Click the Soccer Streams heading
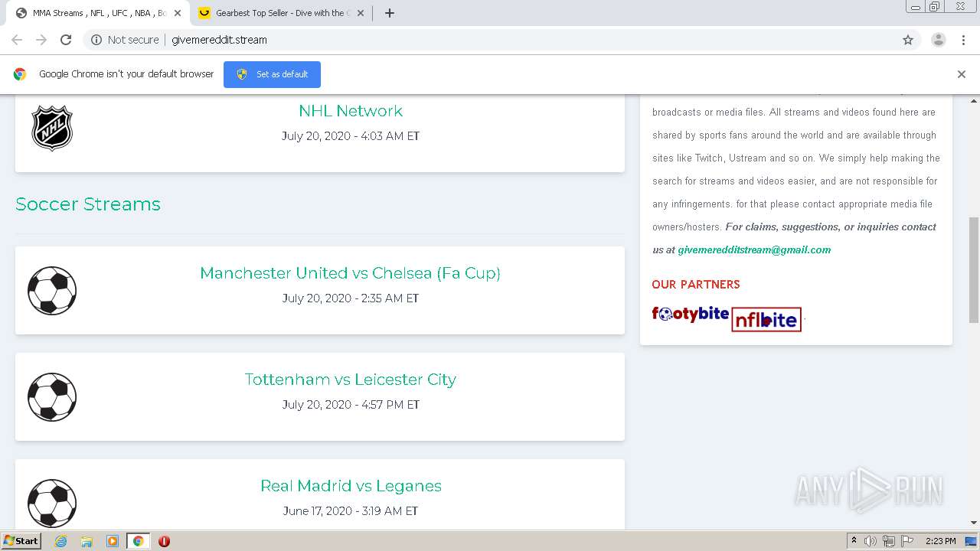 88,204
